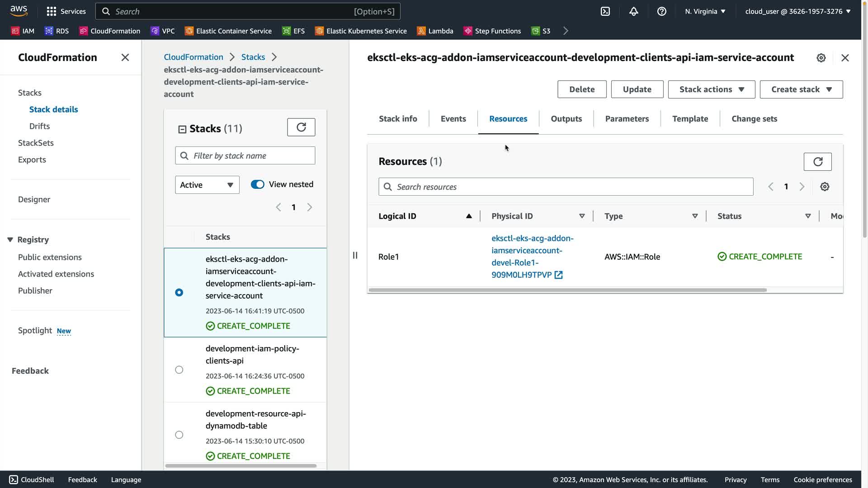Viewport: 868px width, 488px height.
Task: Collapse the Registry section
Action: [x=10, y=239]
